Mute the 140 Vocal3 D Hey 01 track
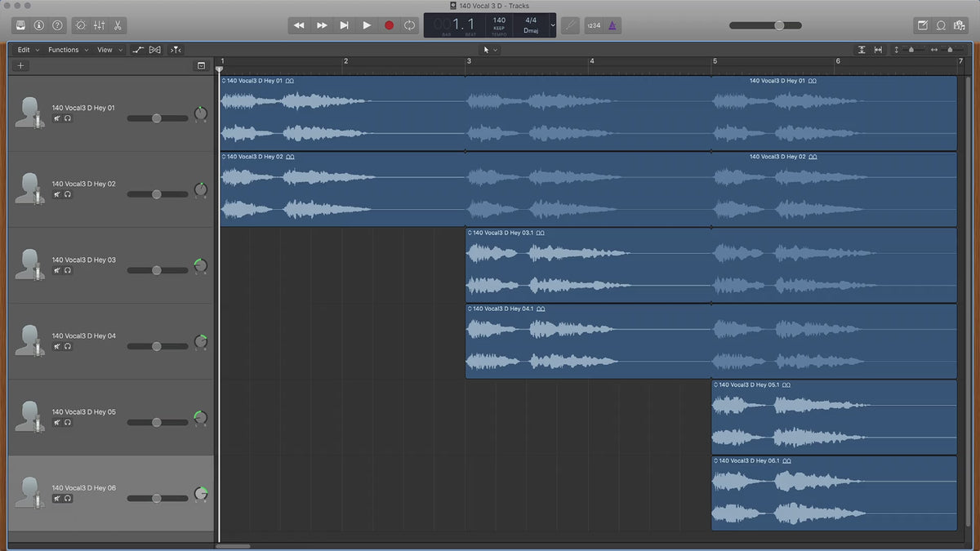The height and width of the screenshot is (551, 980). (x=57, y=118)
